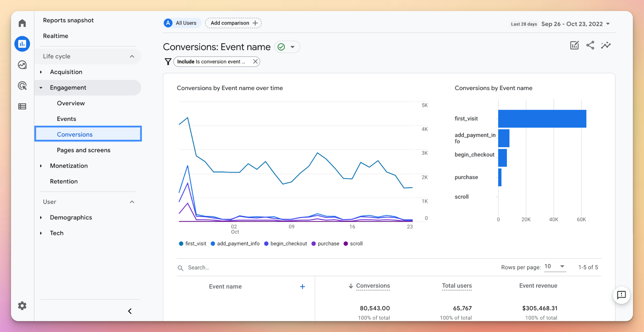Select the Reports bar chart icon

pyautogui.click(x=22, y=44)
